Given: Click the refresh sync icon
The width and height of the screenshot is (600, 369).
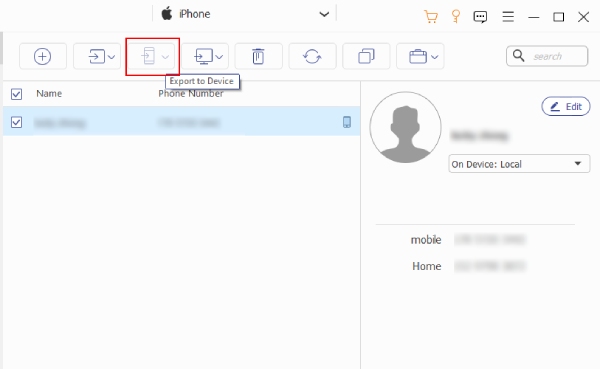Looking at the screenshot, I should coord(312,57).
